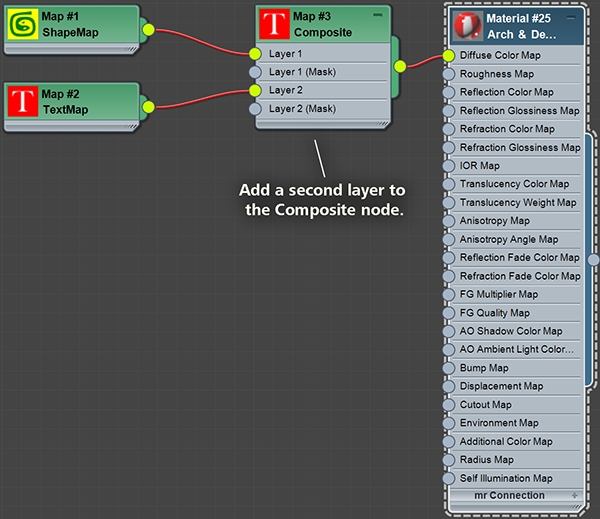Select the Map #1 ShapeMap node title
Screen dimensions: 600x519
[x=70, y=24]
